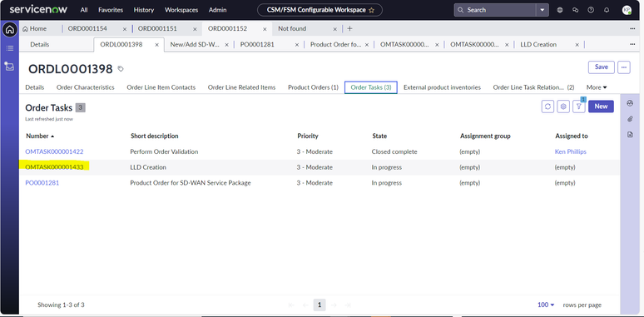
Task: Open the Workspaces menu
Action: tap(181, 10)
